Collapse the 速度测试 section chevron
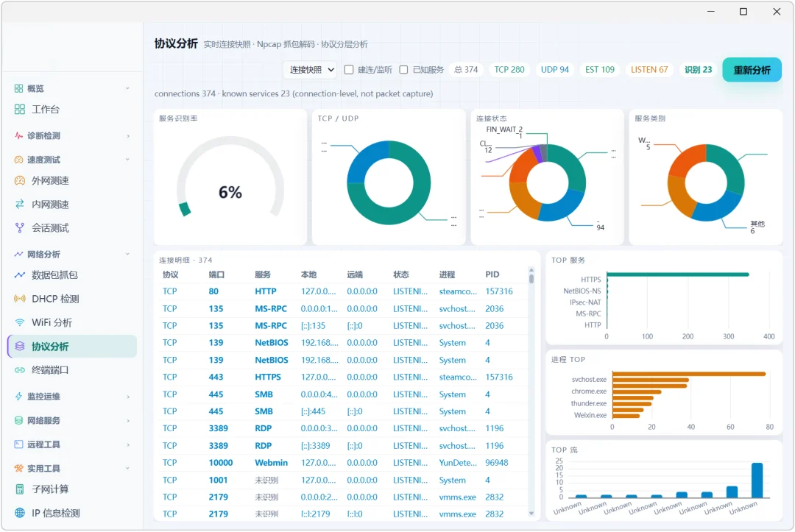Viewport: 795px width, 532px height. [128, 160]
